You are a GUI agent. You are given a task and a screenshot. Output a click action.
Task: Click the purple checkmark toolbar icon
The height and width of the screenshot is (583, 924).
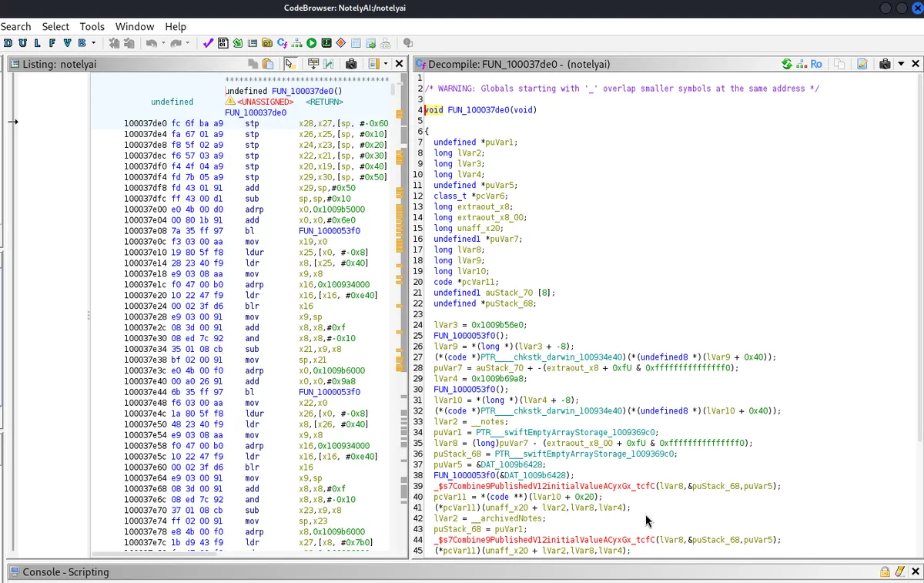208,43
